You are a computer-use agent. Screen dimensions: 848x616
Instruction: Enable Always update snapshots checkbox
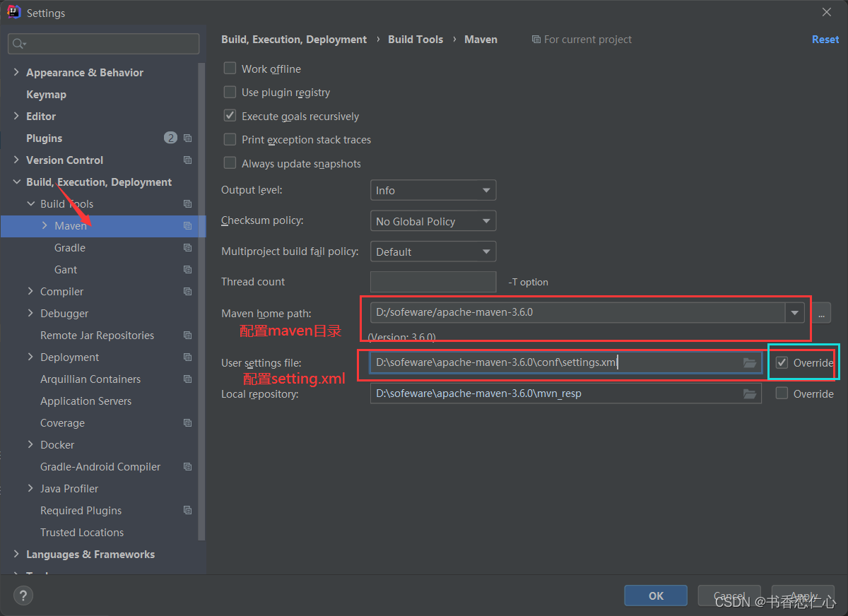[230, 163]
